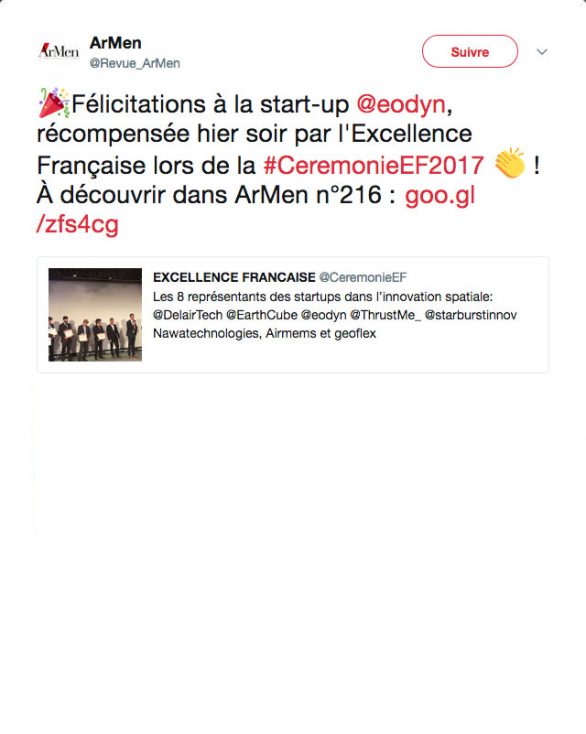Click the ArMen profile avatar logo
Screen dimensions: 586x734
click(59, 51)
